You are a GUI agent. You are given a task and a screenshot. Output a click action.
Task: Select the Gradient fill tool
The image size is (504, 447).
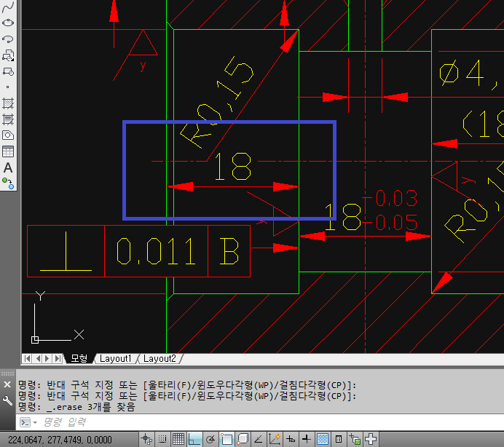8,119
